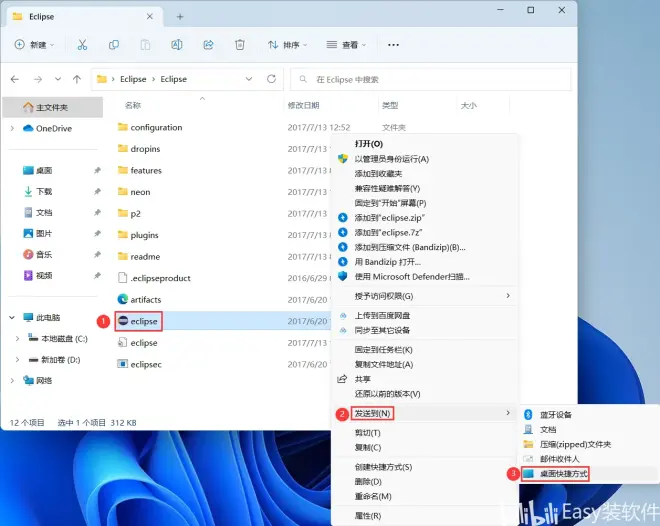Viewport: 660px width, 526px height.
Task: Refresh the Eclipse folder view
Action: pos(271,78)
